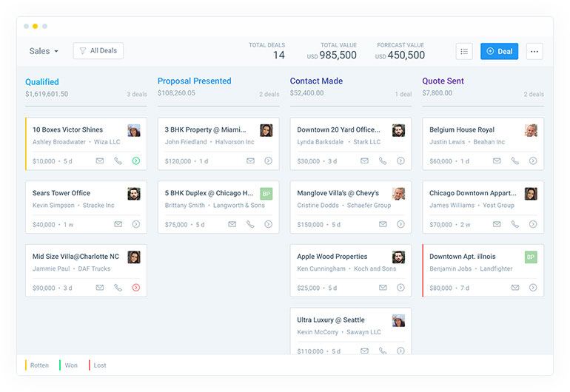The image size is (570, 392).
Task: Click the Qualified stage heading
Action: pos(41,82)
